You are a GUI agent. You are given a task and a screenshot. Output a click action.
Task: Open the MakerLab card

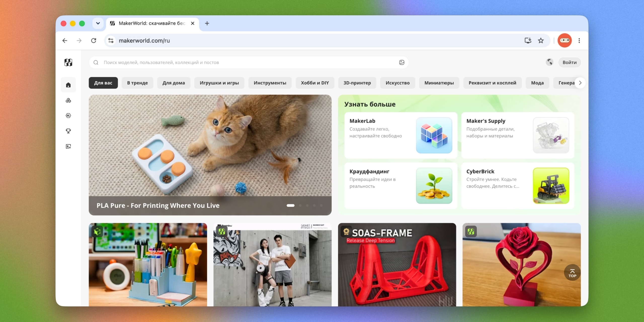tap(401, 135)
